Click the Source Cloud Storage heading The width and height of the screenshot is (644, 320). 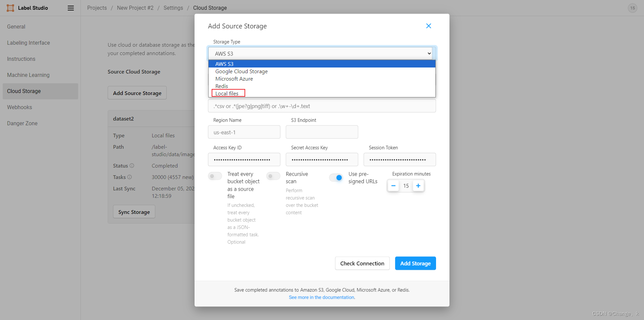[x=134, y=72]
